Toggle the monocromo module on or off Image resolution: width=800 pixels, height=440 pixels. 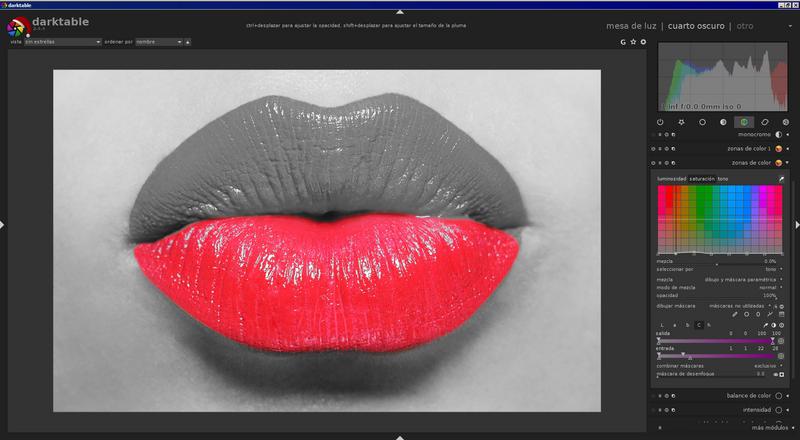[x=654, y=135]
